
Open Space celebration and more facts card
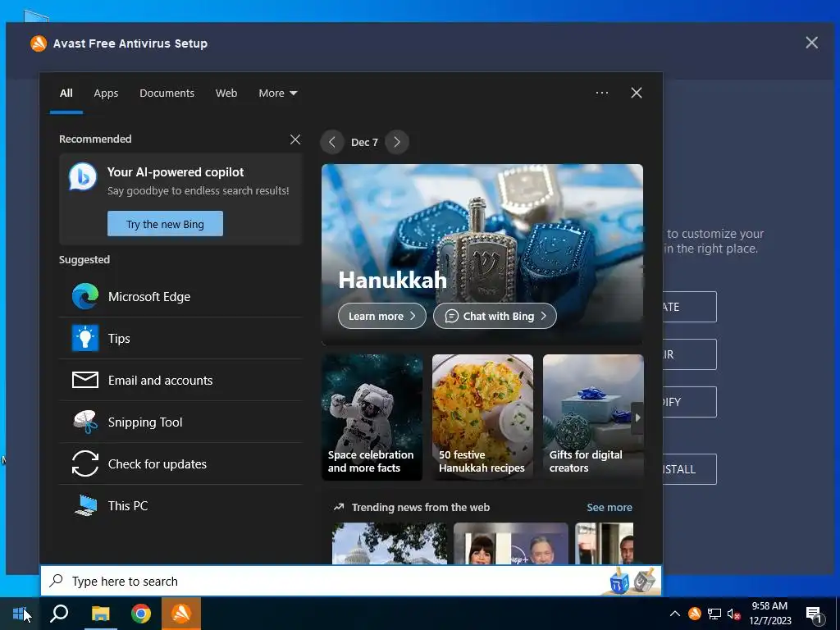tap(372, 417)
